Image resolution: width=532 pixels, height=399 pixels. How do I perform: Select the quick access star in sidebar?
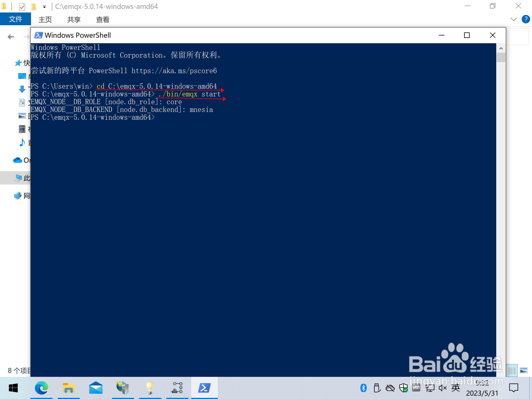(x=18, y=63)
